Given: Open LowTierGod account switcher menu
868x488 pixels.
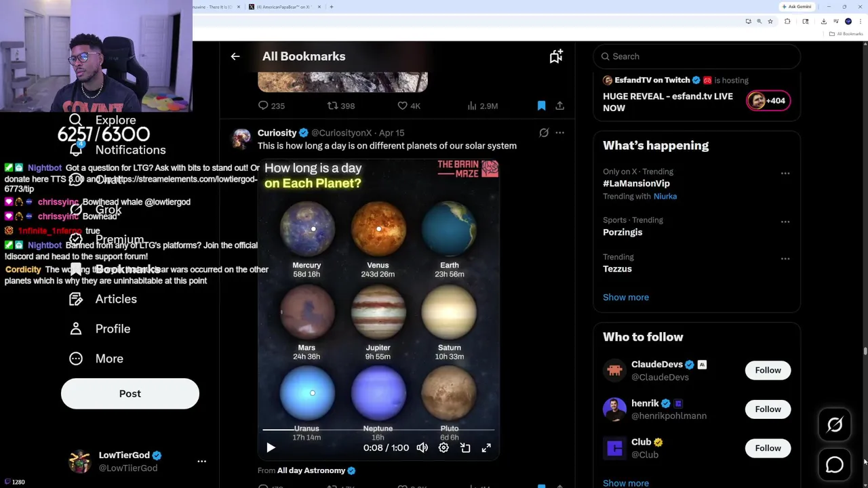Looking at the screenshot, I should click(x=201, y=461).
